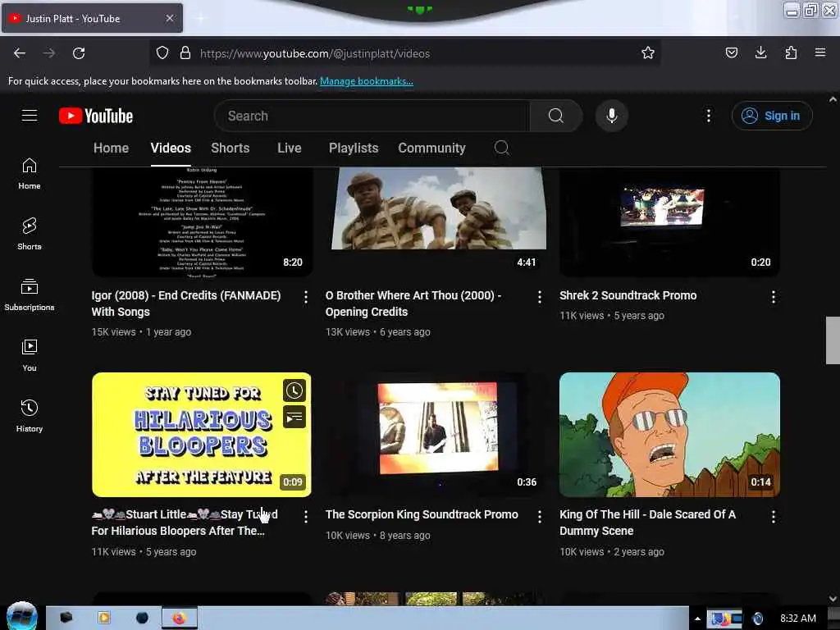Screen dimensions: 840x630
Task: Open King Of The Hill Dale title
Action: click(x=647, y=523)
